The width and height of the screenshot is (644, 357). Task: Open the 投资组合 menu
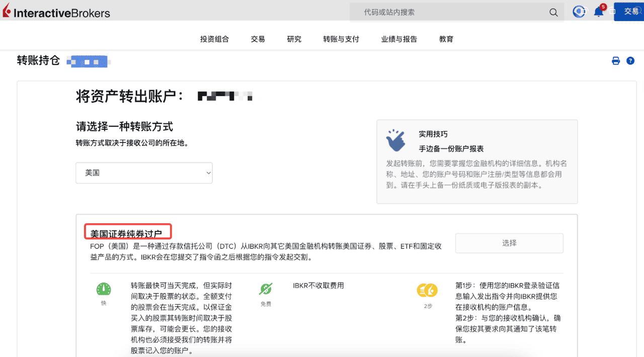tap(214, 39)
